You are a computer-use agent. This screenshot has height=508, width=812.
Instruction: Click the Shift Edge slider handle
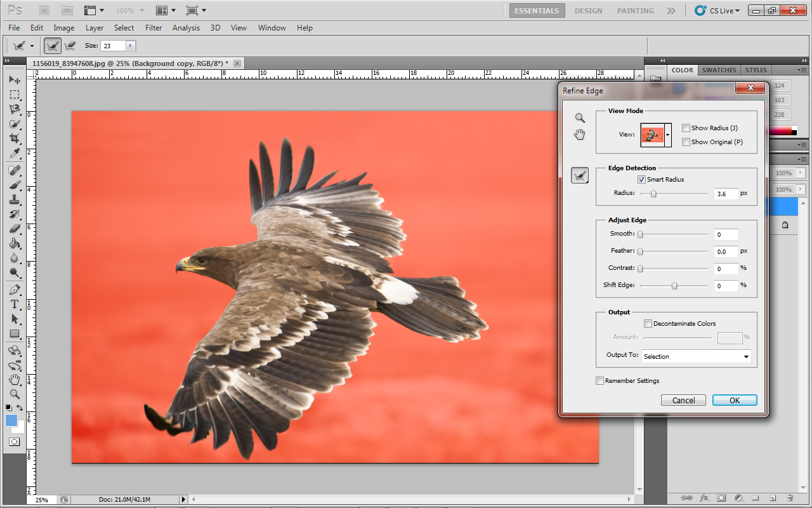[674, 286]
